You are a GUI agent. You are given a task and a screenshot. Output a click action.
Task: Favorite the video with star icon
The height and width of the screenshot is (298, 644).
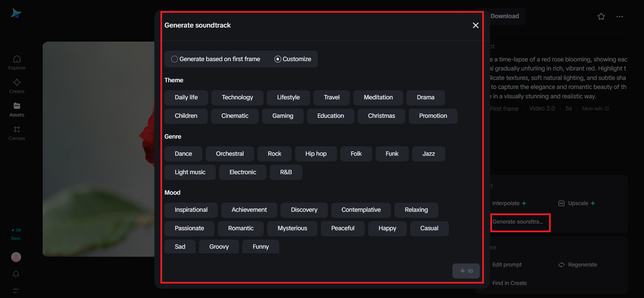click(x=601, y=16)
